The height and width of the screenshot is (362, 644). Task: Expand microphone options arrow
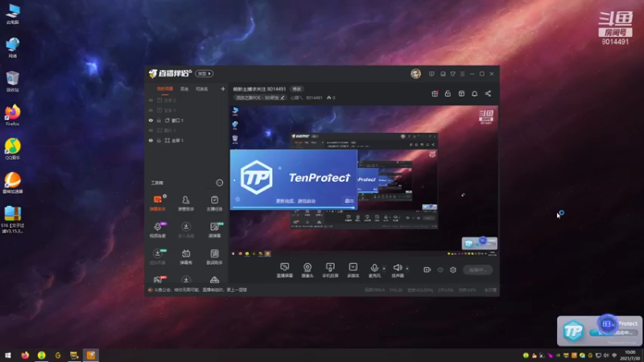click(x=384, y=269)
